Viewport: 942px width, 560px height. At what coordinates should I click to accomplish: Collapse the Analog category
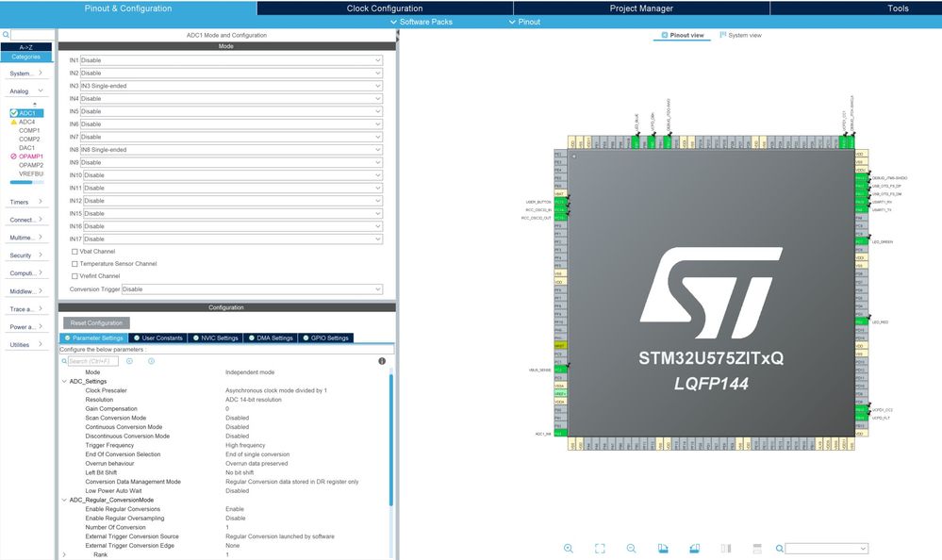(x=25, y=91)
